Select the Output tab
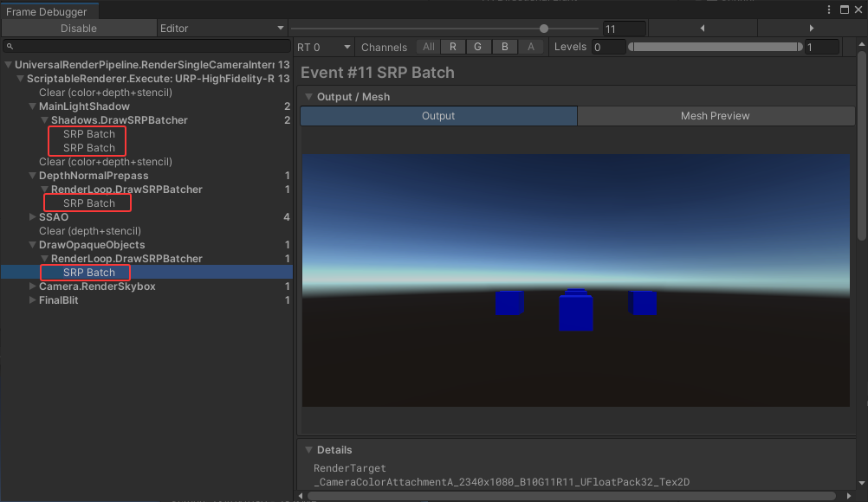This screenshot has width=868, height=502. coord(438,116)
